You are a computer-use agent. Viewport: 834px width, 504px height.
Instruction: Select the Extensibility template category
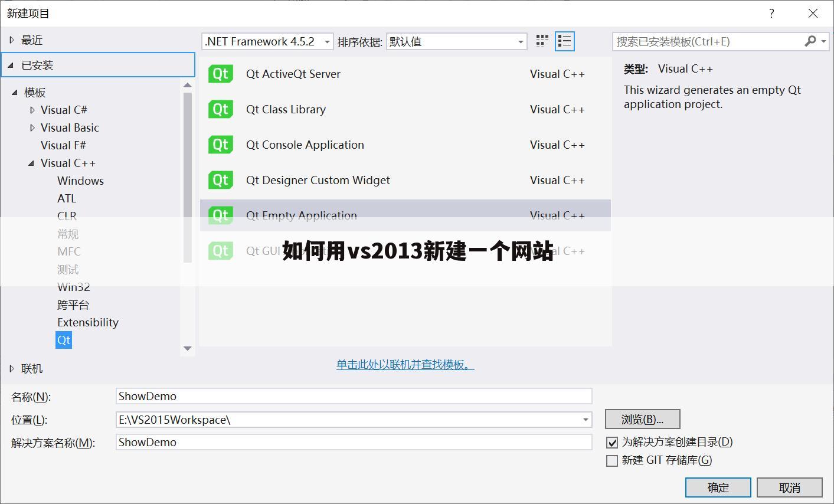pos(88,322)
